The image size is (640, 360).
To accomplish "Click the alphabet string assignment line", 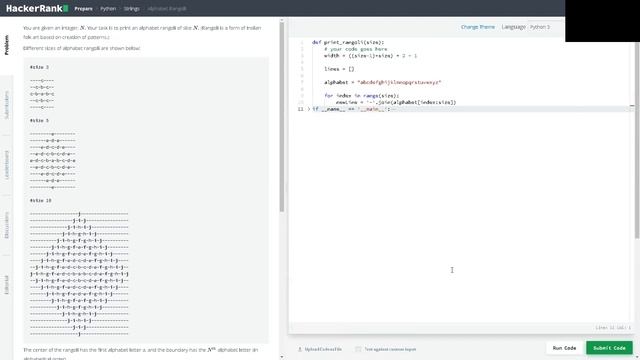I will (x=382, y=82).
